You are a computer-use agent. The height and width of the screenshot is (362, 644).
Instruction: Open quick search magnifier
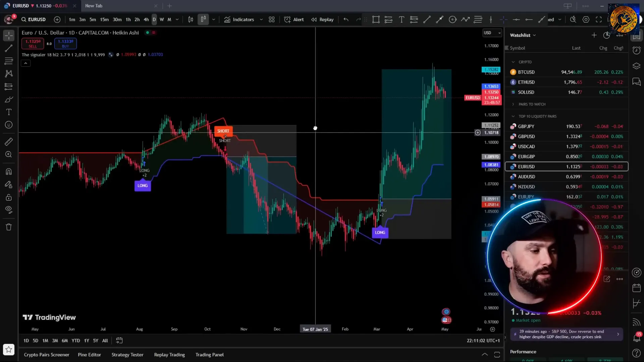pos(573,19)
